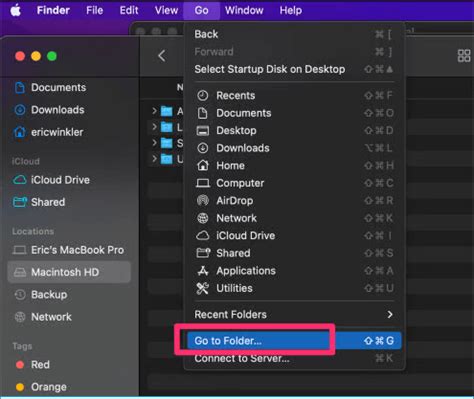Click Utilities tools icon in Go menu
Screen dimensions: 474x399
click(x=203, y=288)
